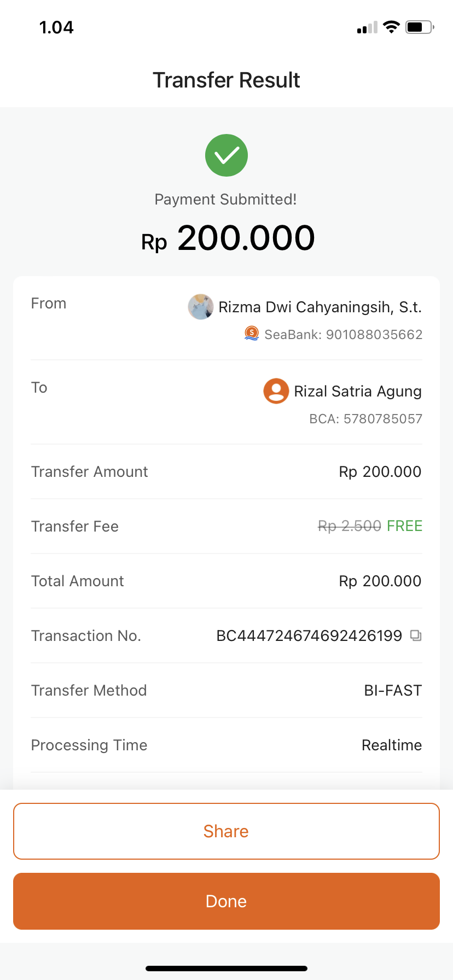453x980 pixels.
Task: Tap the recipient's orange avatar icon
Action: (x=276, y=391)
